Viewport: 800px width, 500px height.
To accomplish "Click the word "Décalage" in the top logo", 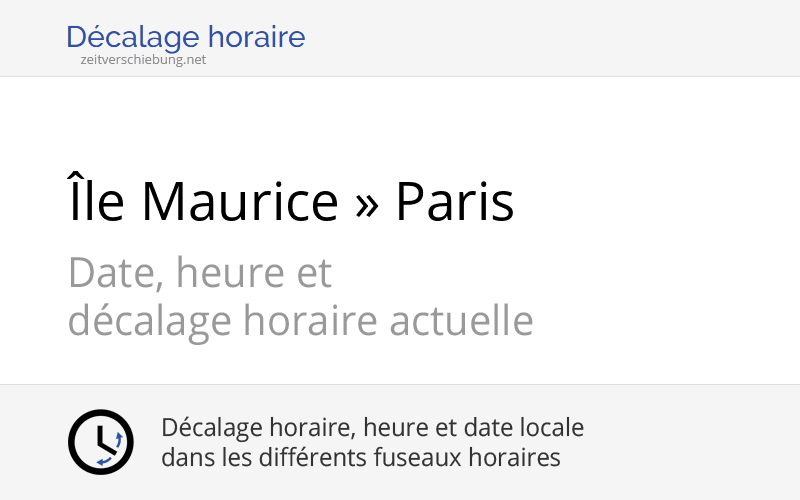I will (134, 38).
